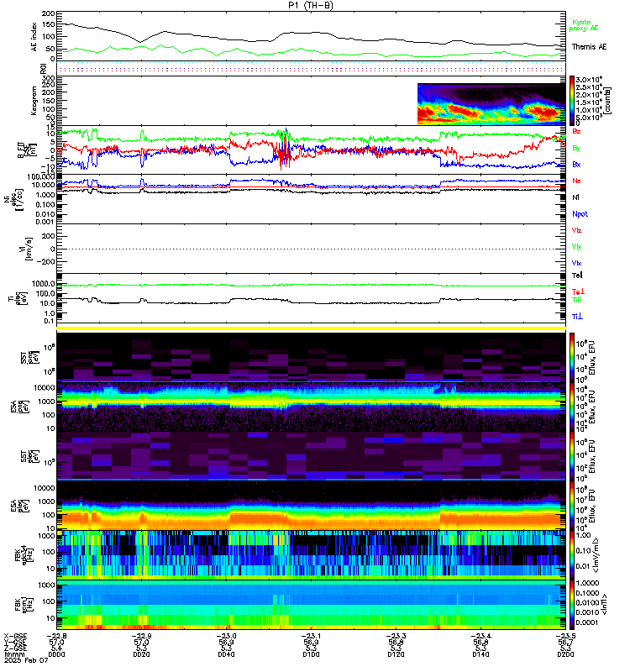
Task: Click the X-GSE value -23.1
Action: (311, 636)
